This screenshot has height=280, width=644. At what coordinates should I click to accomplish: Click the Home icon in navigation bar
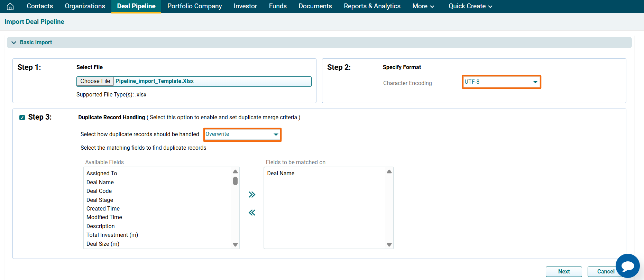(x=10, y=6)
